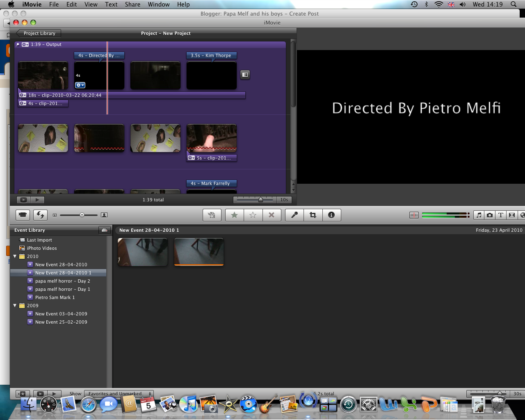Open the Voiceover microphone tool
The width and height of the screenshot is (525, 420).
(294, 215)
